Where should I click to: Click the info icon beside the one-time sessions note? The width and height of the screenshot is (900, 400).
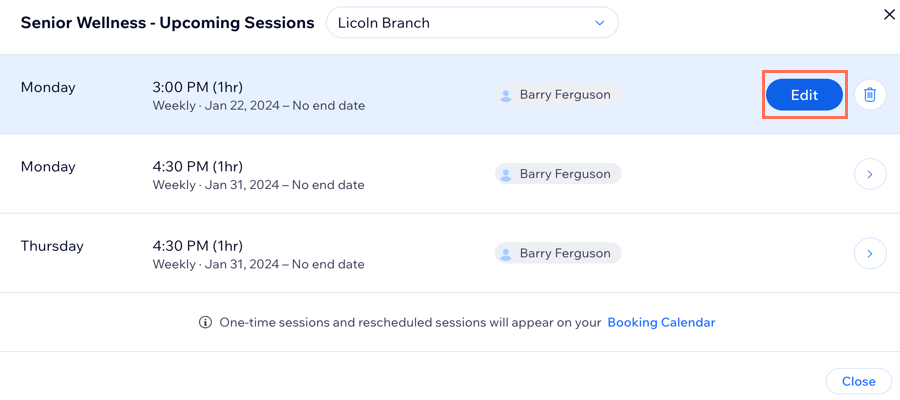[204, 323]
